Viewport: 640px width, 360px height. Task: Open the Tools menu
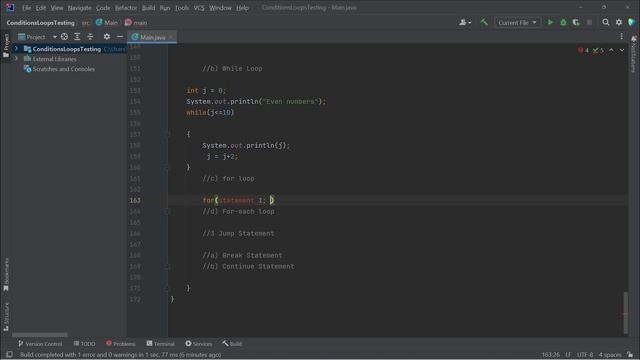(x=182, y=8)
